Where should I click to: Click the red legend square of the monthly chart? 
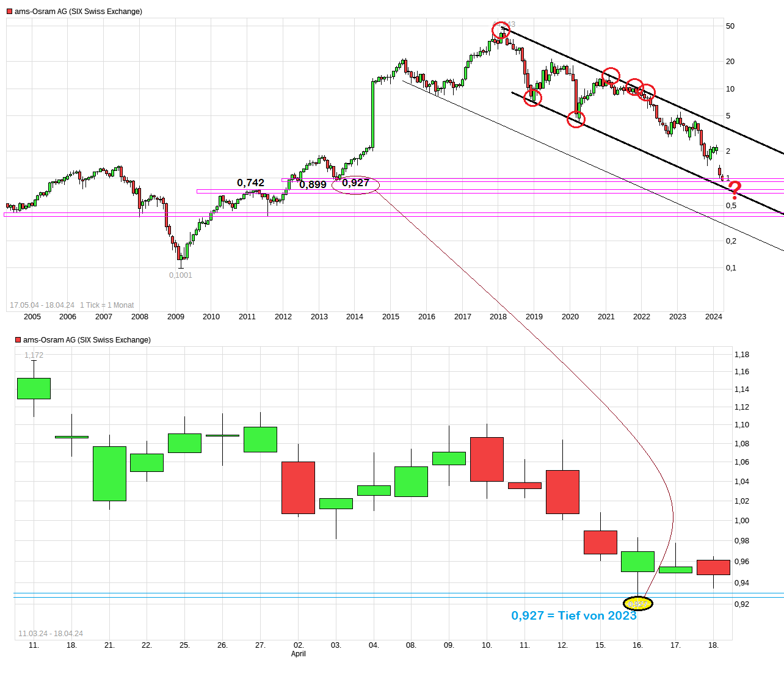coord(9,12)
